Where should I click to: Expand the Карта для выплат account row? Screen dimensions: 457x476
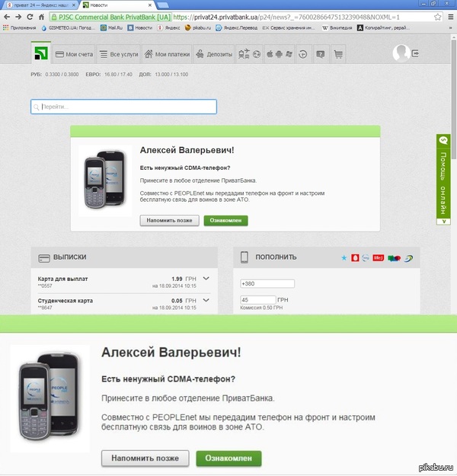click(x=206, y=279)
